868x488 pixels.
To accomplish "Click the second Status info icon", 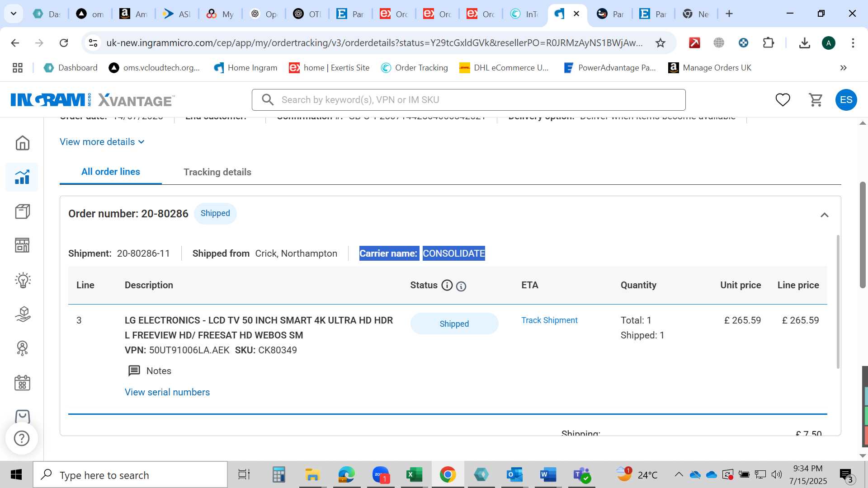I will 461,286.
